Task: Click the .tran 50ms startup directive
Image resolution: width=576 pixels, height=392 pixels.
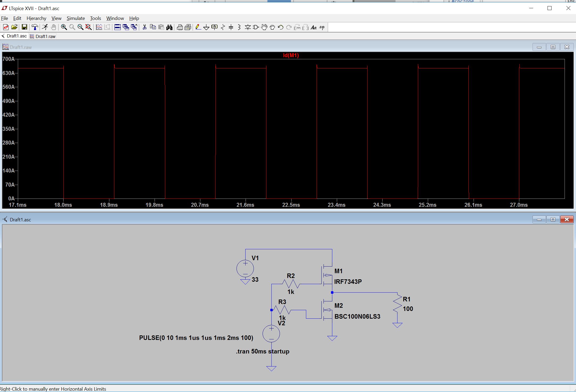Action: coord(263,351)
